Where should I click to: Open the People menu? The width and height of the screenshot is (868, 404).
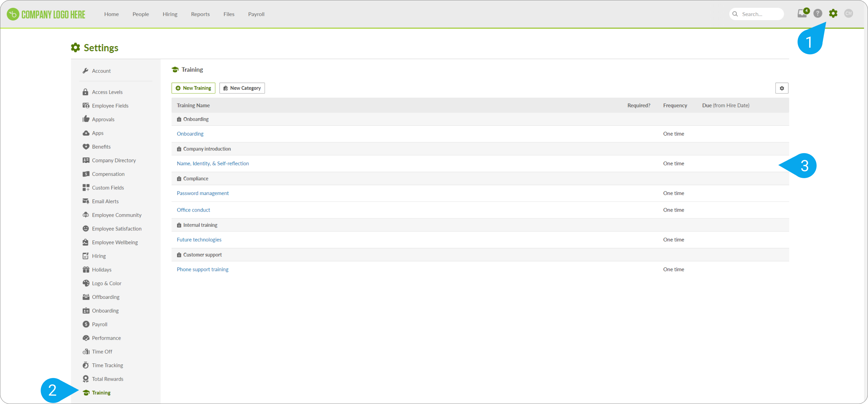coord(141,14)
